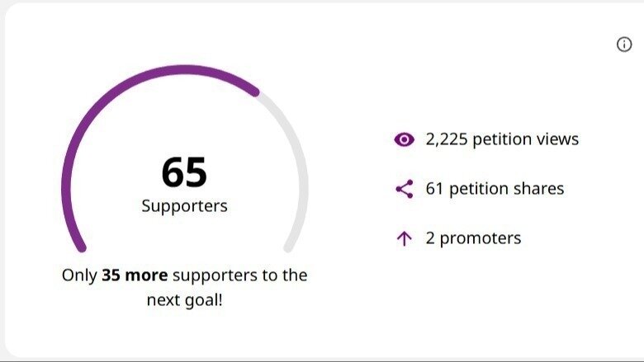Click the "2" promoters number
644x362 pixels.
430,239
